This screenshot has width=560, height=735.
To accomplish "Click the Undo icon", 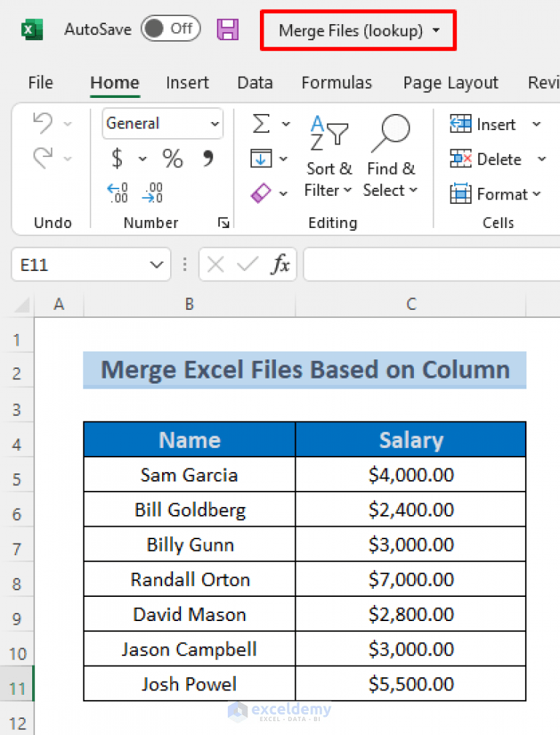I will 44,123.
